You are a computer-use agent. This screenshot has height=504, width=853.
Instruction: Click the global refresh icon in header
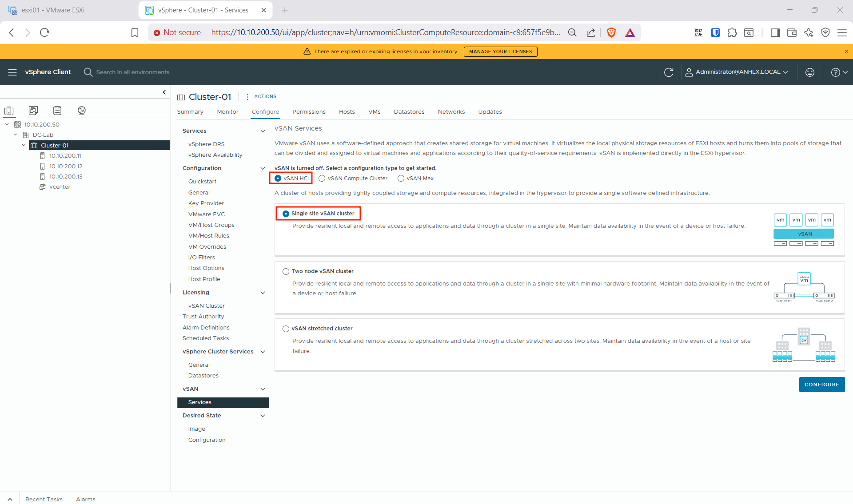[669, 72]
